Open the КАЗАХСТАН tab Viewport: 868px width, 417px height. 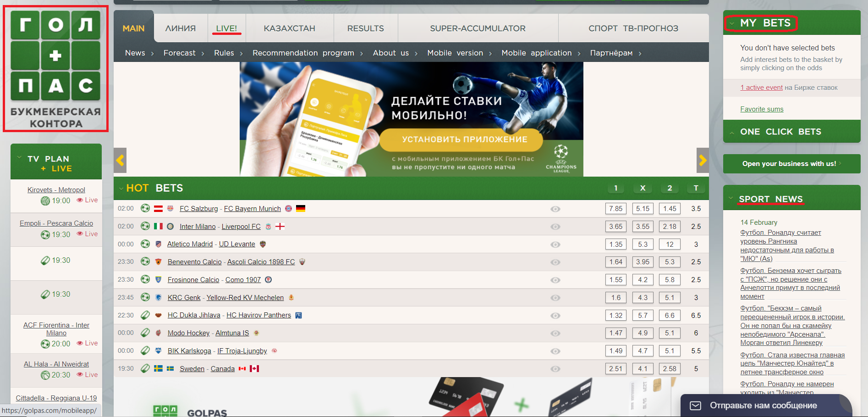(290, 28)
